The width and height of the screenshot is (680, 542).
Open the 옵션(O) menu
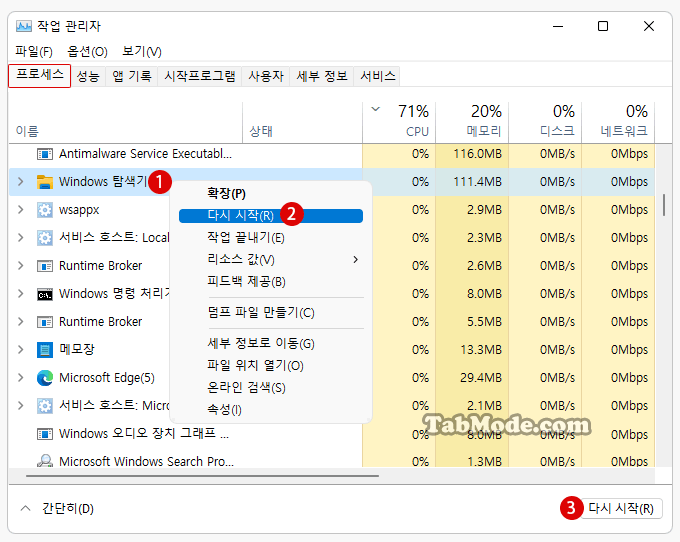point(87,51)
